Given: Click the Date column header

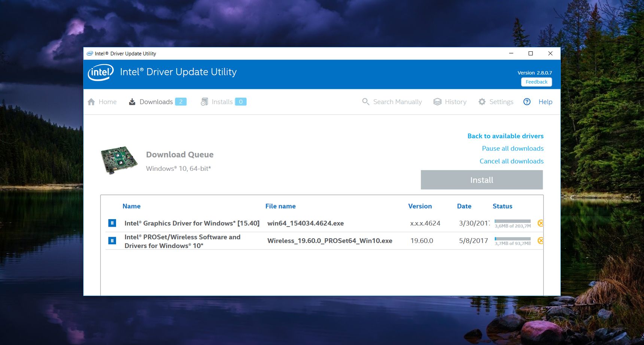Looking at the screenshot, I should click(x=464, y=206).
